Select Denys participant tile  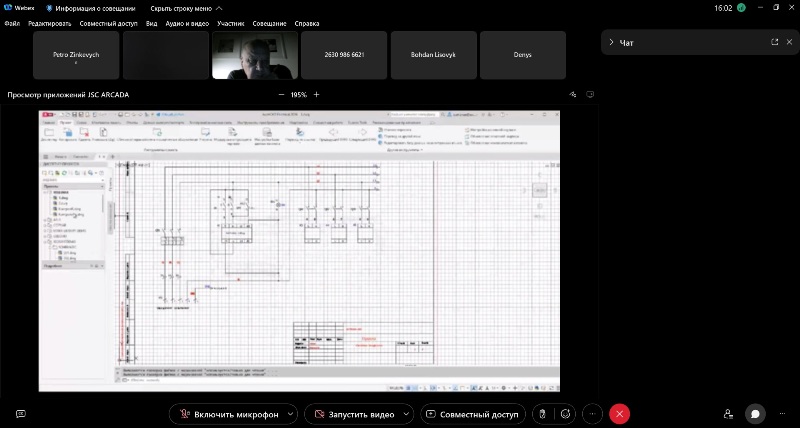523,55
